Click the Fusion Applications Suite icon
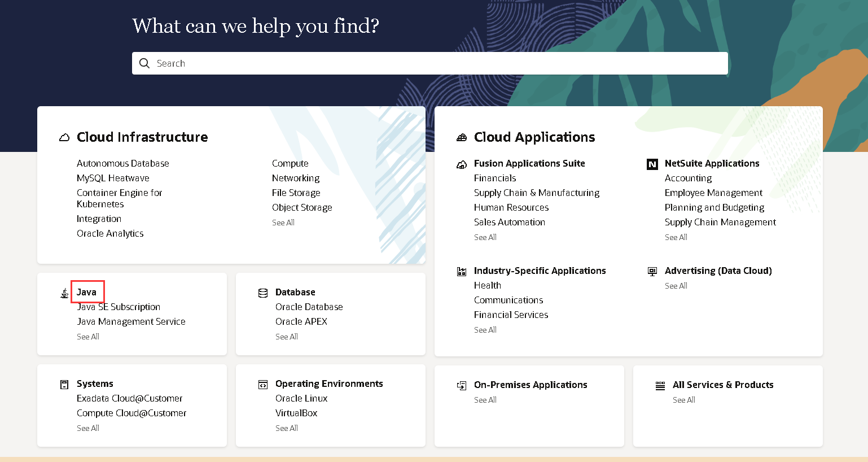The height and width of the screenshot is (462, 868). [x=462, y=164]
